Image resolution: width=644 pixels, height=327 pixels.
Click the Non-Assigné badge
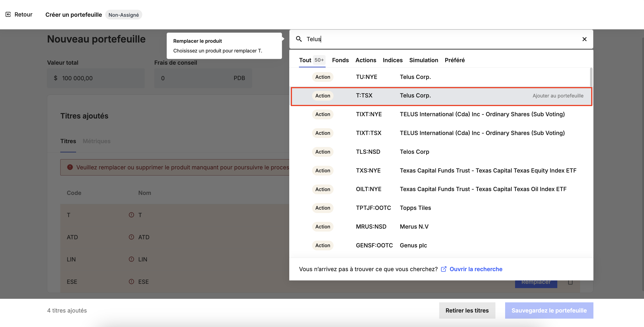click(x=124, y=15)
